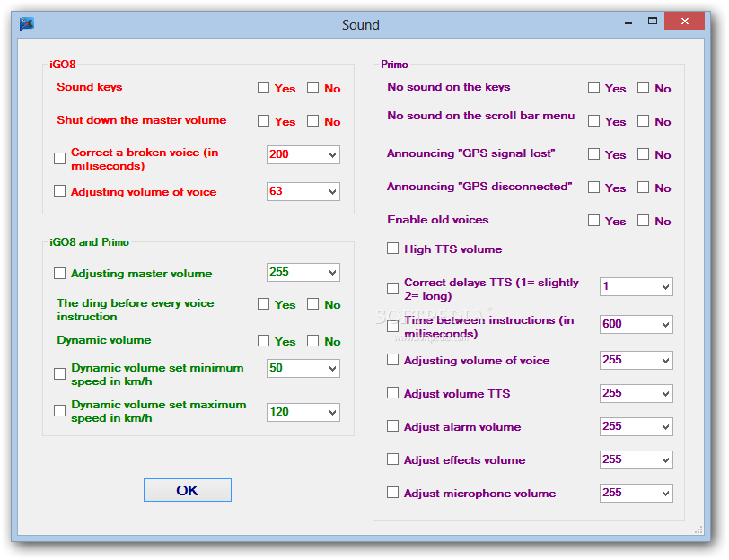Click the 'Primo' group title
This screenshot has height=560, width=729.
click(394, 65)
